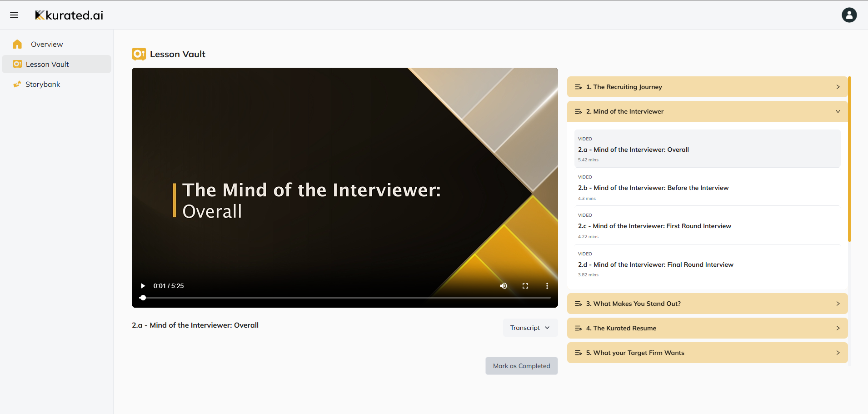
Task: Open the user profile avatar
Action: [x=849, y=15]
